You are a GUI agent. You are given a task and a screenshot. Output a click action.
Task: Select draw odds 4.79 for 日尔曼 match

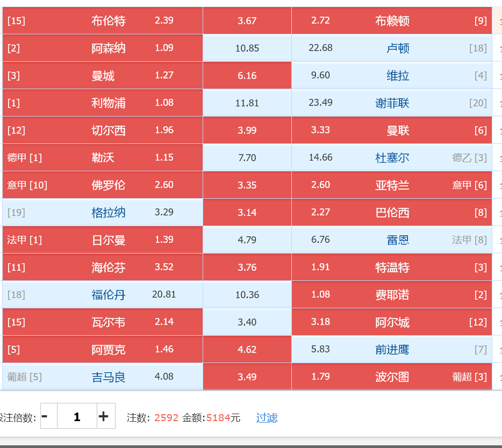point(247,240)
